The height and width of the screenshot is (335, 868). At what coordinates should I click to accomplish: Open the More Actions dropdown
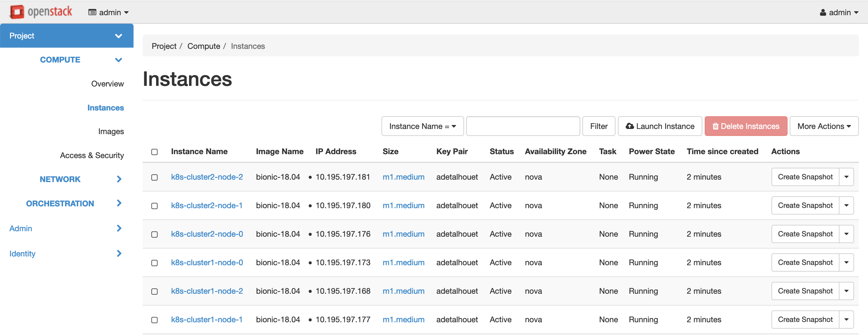(x=823, y=126)
